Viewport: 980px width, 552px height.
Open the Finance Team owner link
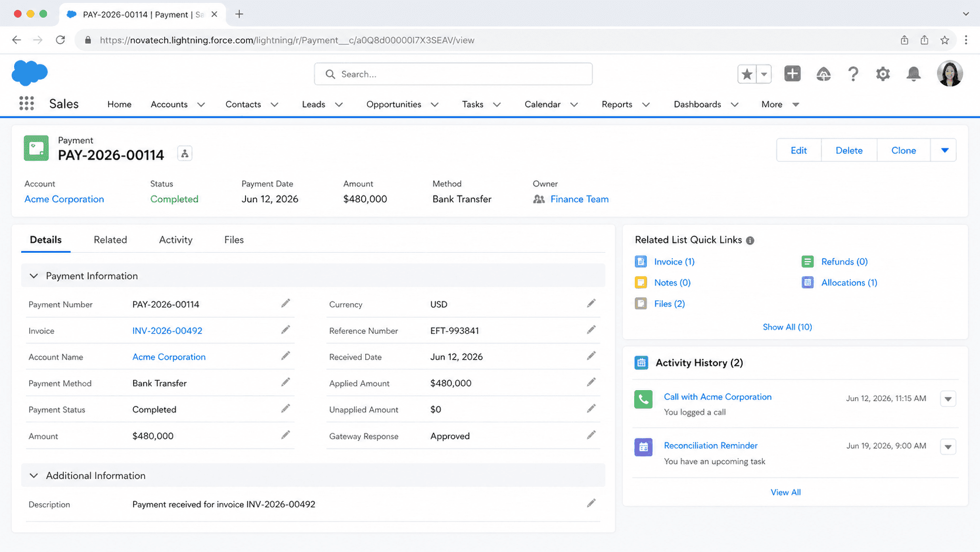tap(580, 199)
